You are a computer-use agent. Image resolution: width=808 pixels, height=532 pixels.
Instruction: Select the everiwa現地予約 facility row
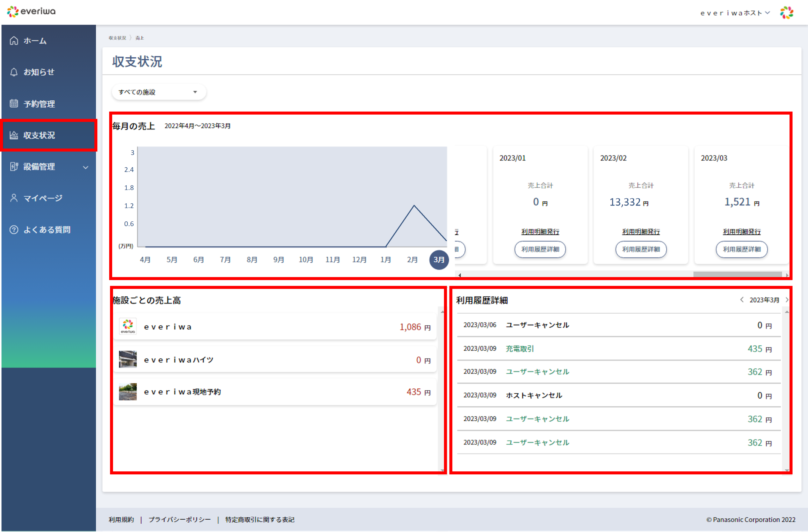pos(275,392)
